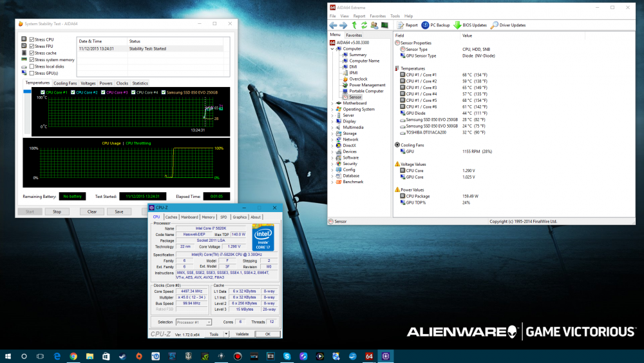
Task: Switch to the Statistics tab
Action: (140, 83)
